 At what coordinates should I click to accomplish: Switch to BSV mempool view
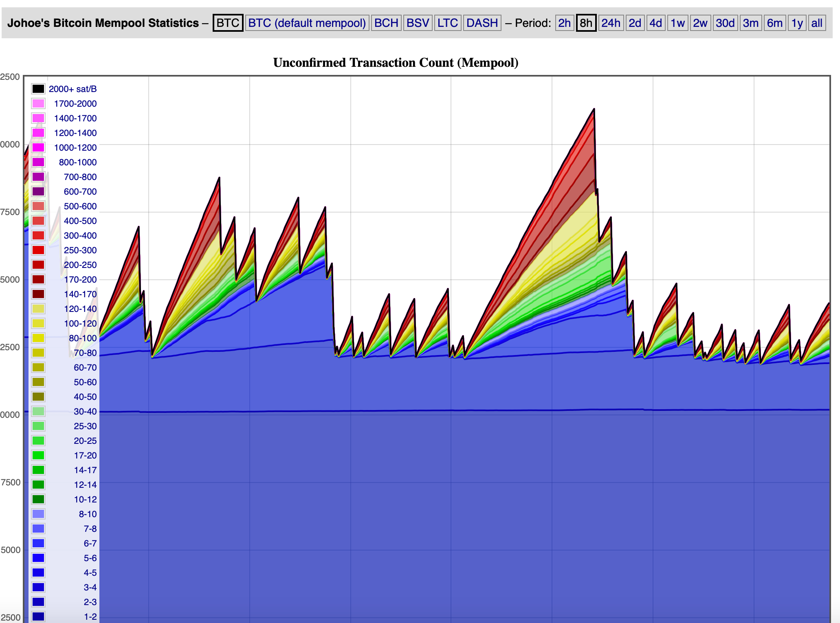[x=418, y=23]
